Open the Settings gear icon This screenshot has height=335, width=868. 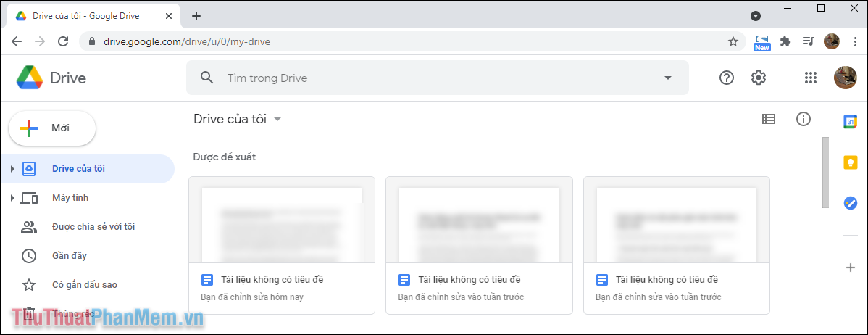(x=759, y=78)
